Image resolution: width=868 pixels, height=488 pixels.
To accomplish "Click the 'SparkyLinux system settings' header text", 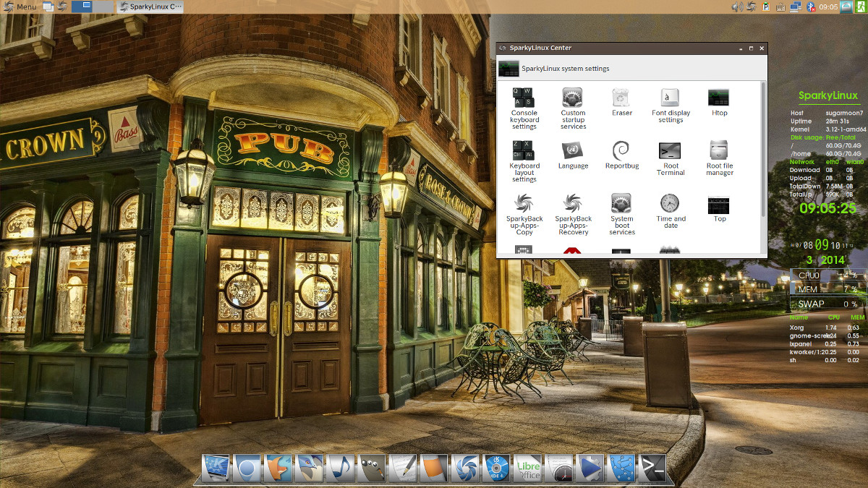I will pos(565,69).
